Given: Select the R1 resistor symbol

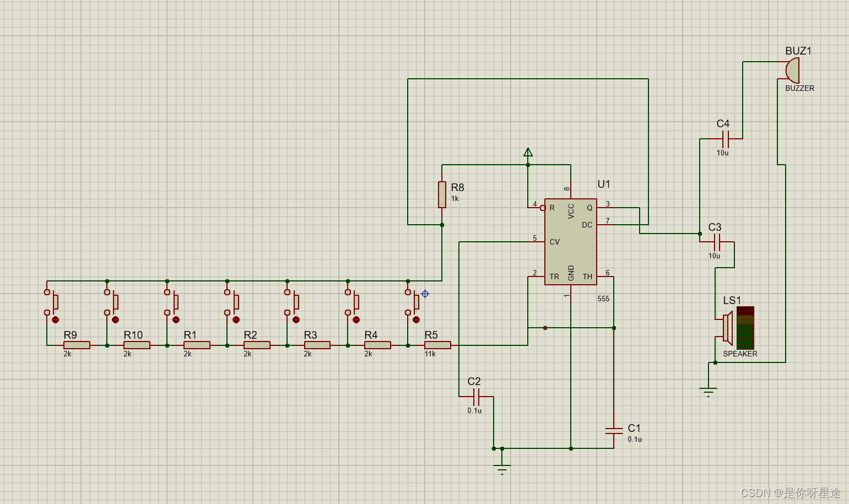Looking at the screenshot, I should point(197,345).
